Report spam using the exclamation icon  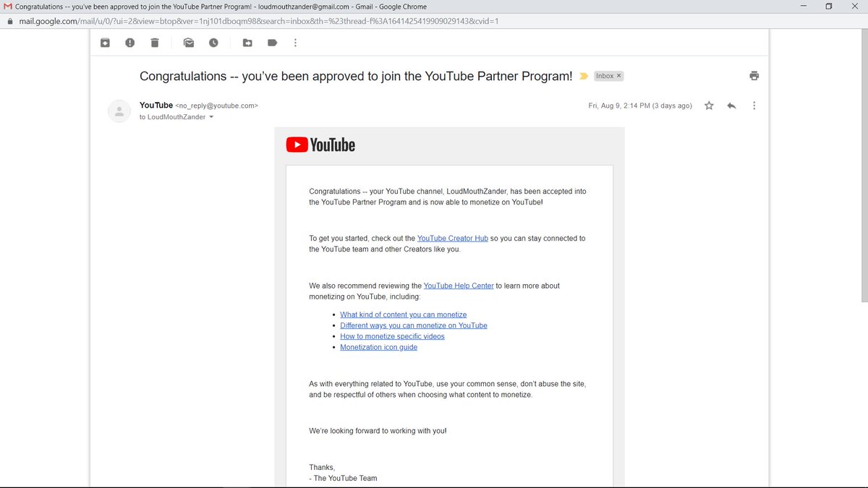(129, 43)
